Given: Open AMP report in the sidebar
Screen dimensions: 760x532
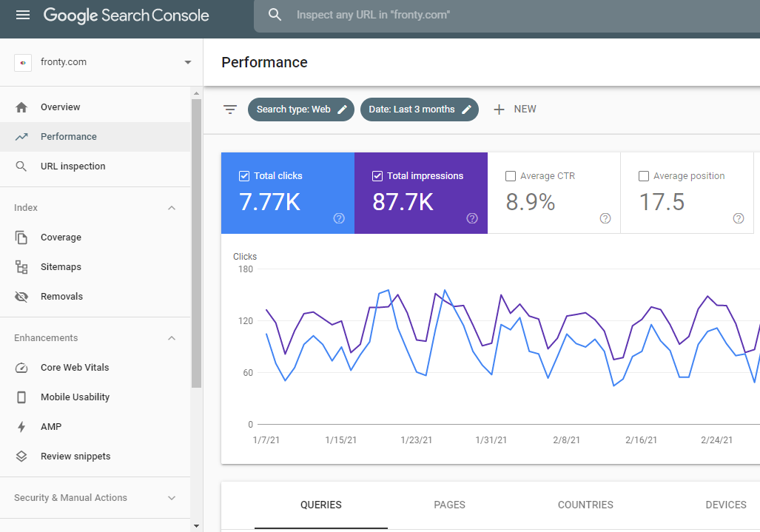Looking at the screenshot, I should [95, 427].
